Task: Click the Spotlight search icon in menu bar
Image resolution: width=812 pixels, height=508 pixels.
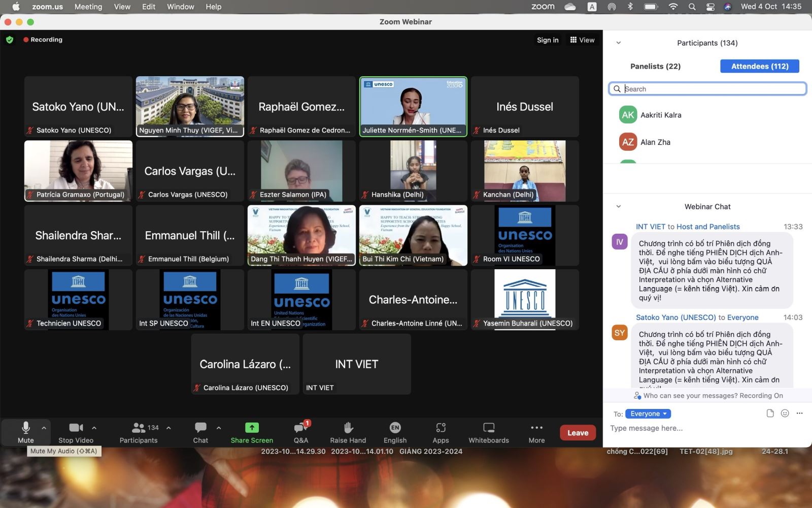Action: [x=692, y=7]
